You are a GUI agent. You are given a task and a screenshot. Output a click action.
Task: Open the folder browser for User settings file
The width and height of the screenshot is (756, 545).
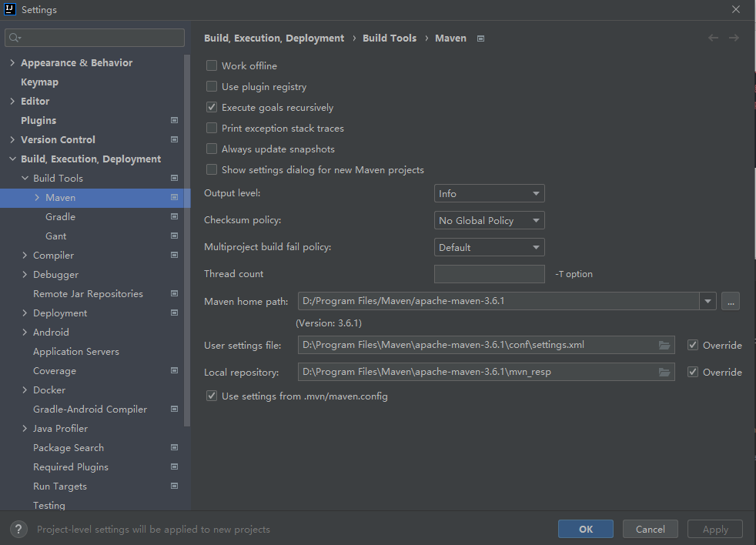(x=664, y=346)
